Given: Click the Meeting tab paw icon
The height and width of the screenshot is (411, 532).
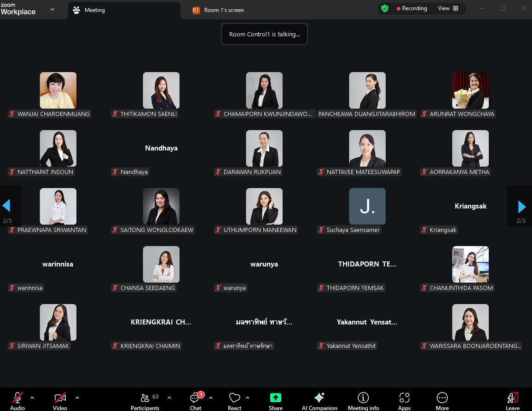Looking at the screenshot, I should point(76,10).
